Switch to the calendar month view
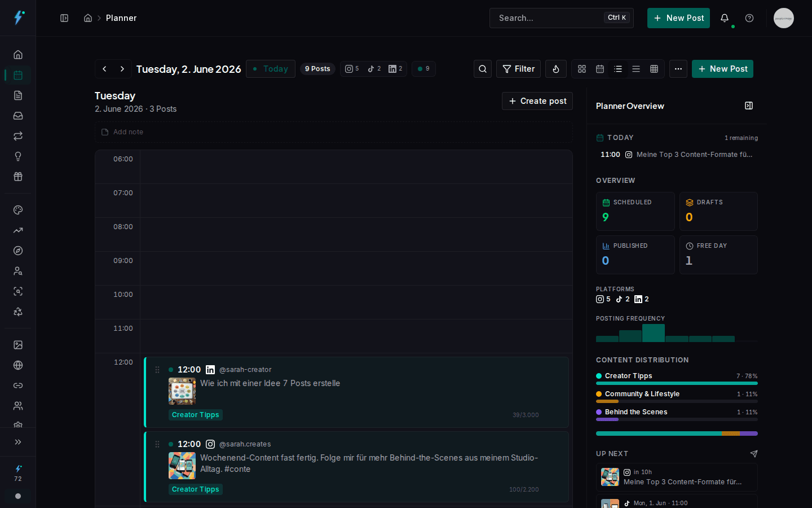The height and width of the screenshot is (508, 812). pos(600,69)
